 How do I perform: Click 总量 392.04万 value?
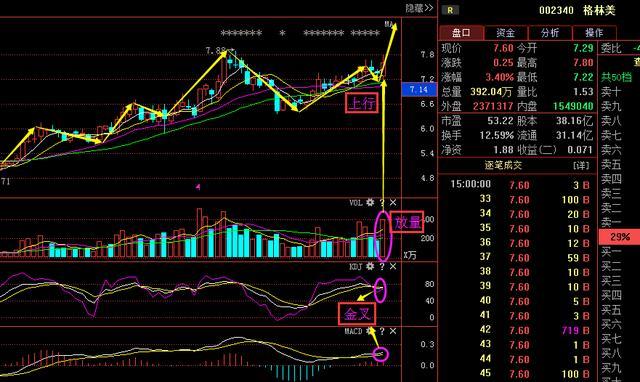click(491, 92)
